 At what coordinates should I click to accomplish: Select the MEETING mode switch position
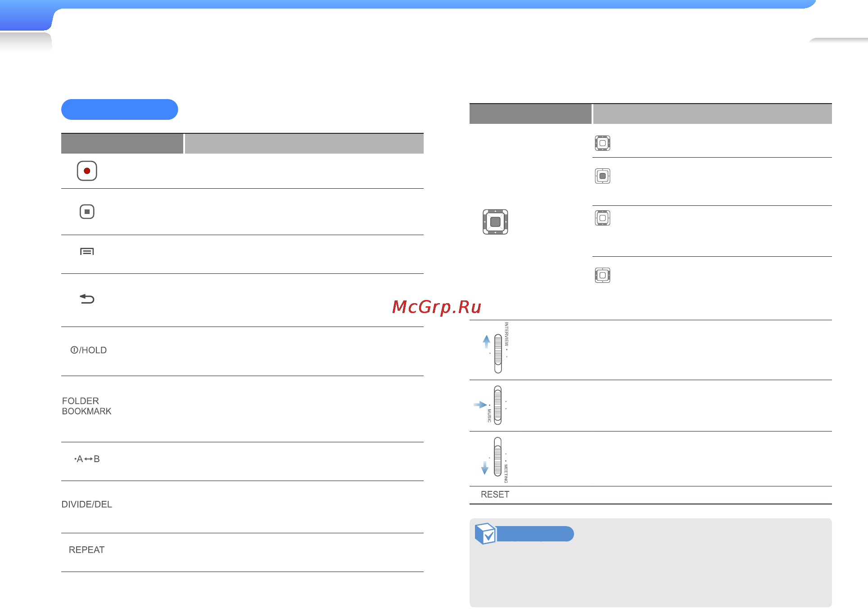click(x=495, y=460)
